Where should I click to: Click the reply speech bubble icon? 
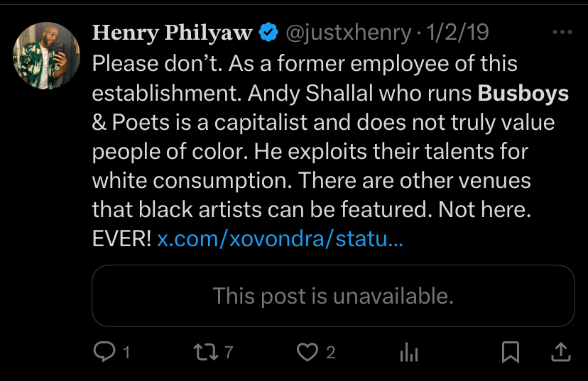click(104, 352)
